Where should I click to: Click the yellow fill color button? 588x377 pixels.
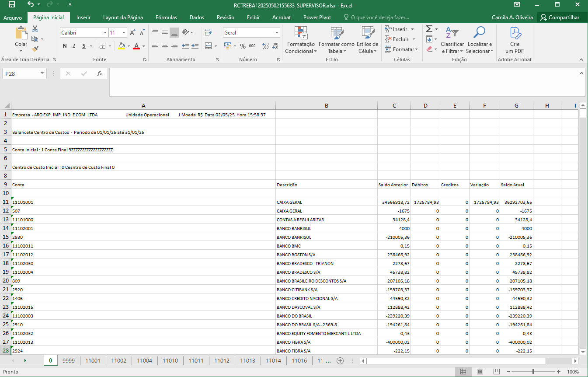coord(122,46)
